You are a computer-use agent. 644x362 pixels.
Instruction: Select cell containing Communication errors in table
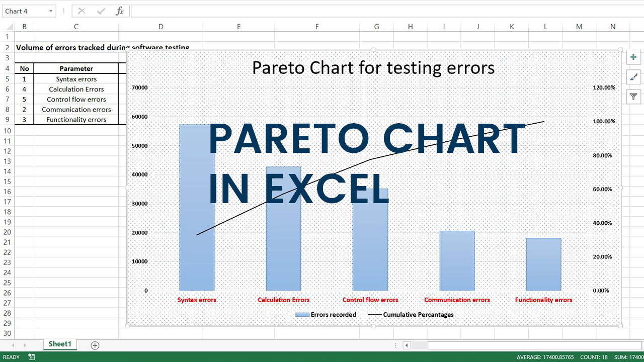pyautogui.click(x=76, y=109)
